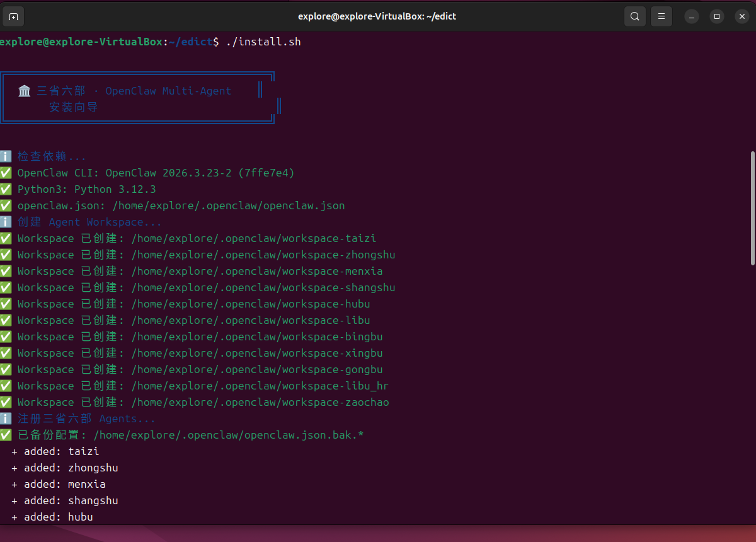This screenshot has height=542, width=756.
Task: Click the green check beside Python3 line
Action: point(6,189)
